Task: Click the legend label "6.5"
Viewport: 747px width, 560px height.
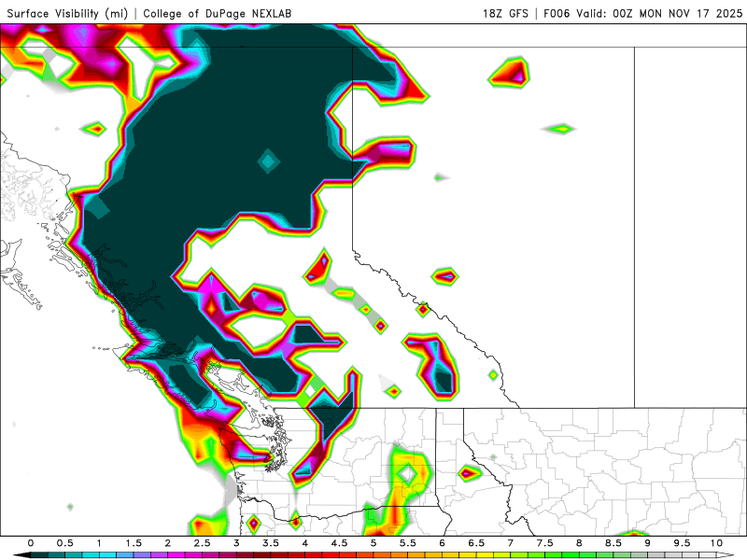Action: pos(476,543)
